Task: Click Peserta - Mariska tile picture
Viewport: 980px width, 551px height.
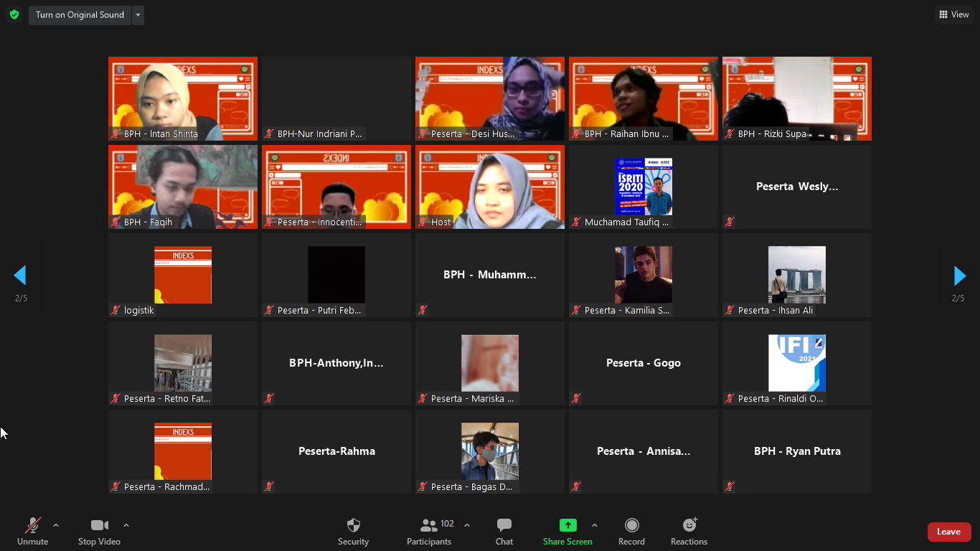Action: click(490, 363)
